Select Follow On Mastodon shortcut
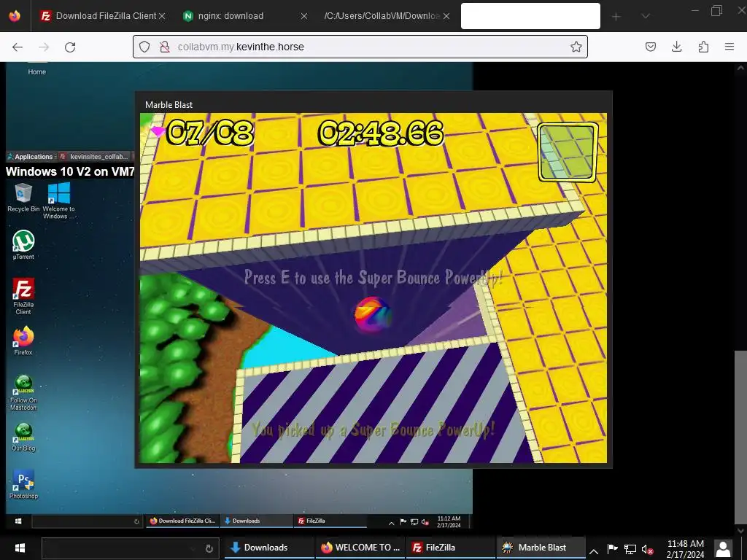Screen dimensions: 747x560 pos(23,393)
